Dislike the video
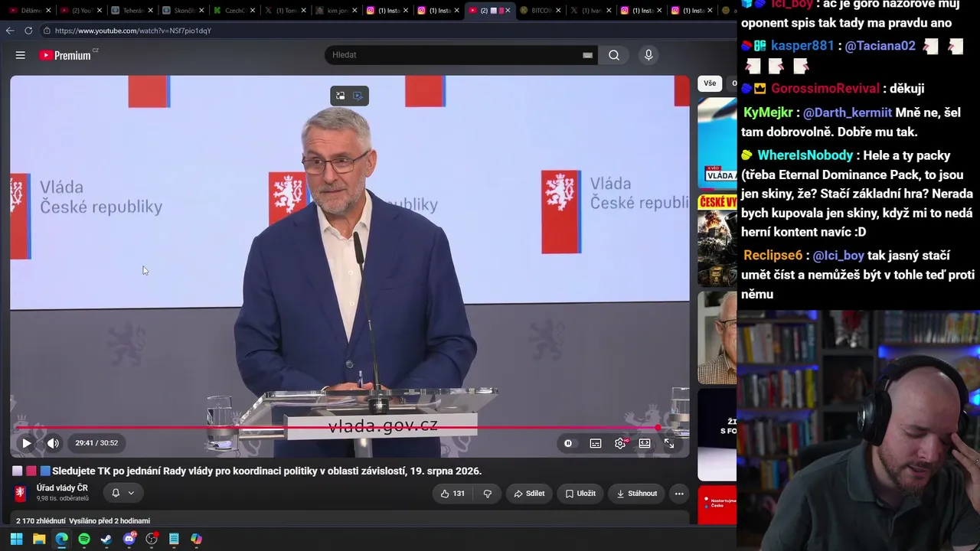980x551 pixels. pos(488,494)
